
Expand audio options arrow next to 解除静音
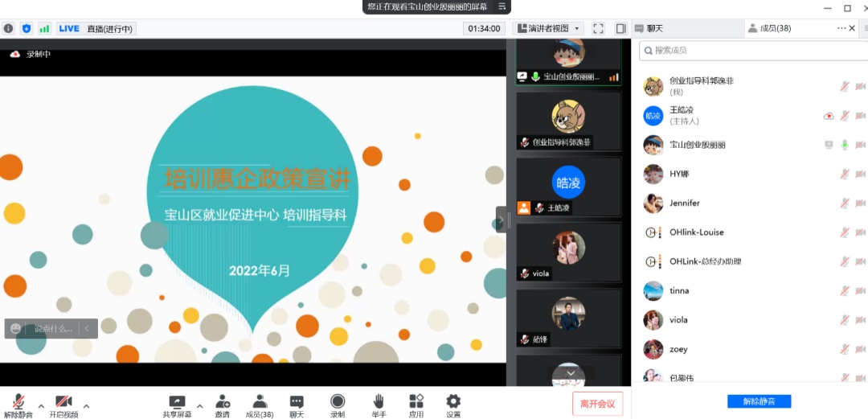pos(41,405)
